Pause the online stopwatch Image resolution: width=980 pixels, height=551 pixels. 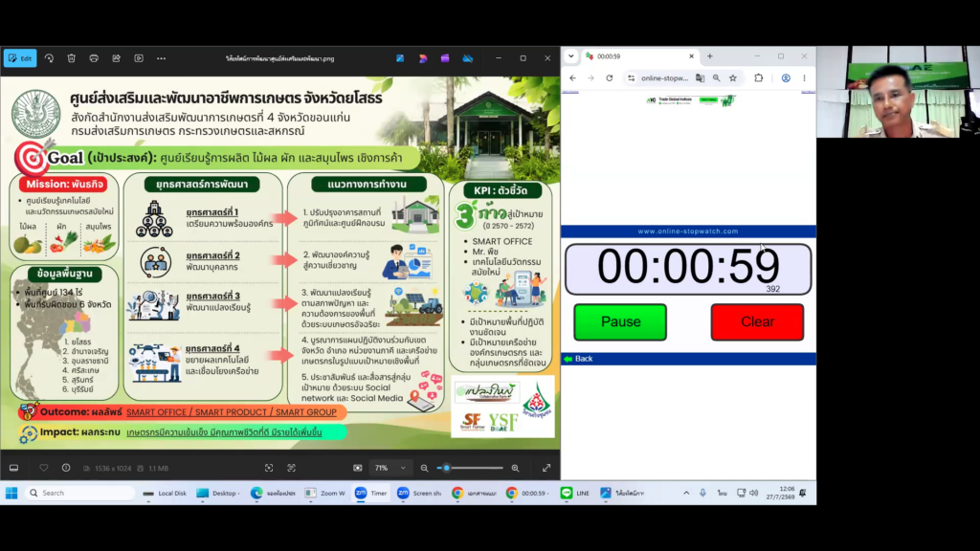coord(620,321)
